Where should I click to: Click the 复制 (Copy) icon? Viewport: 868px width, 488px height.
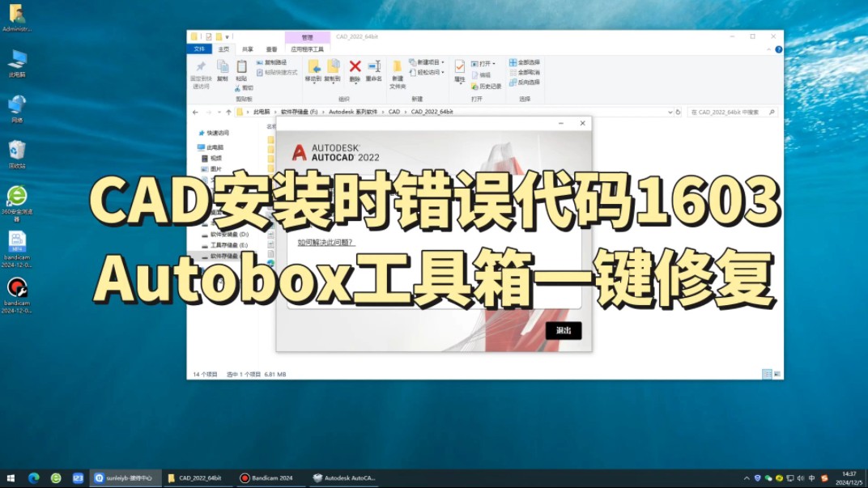pos(224,66)
